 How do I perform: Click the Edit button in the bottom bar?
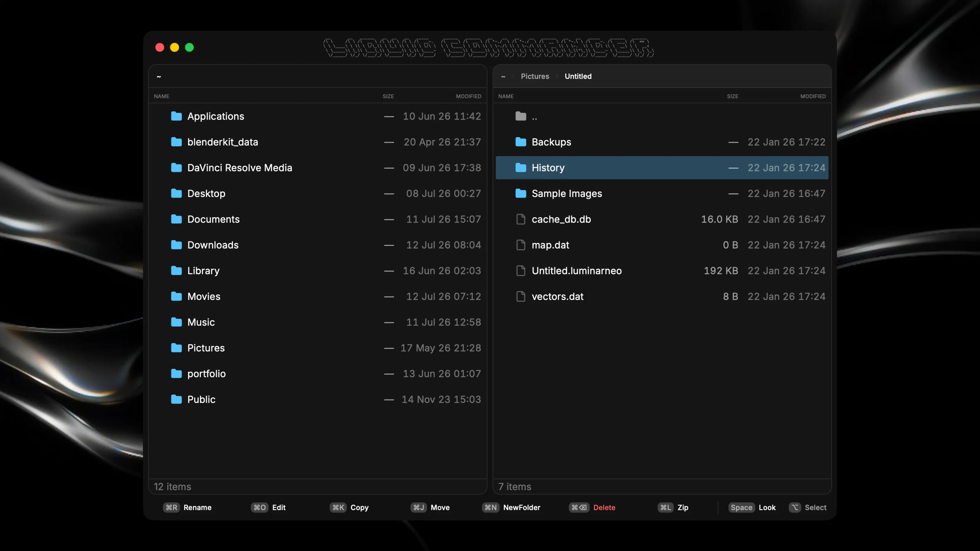(268, 507)
